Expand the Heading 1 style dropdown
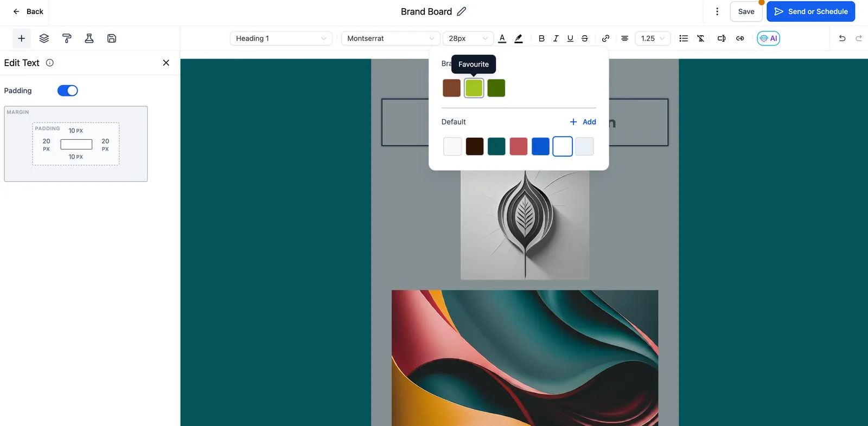The height and width of the screenshot is (426, 868). [281, 38]
